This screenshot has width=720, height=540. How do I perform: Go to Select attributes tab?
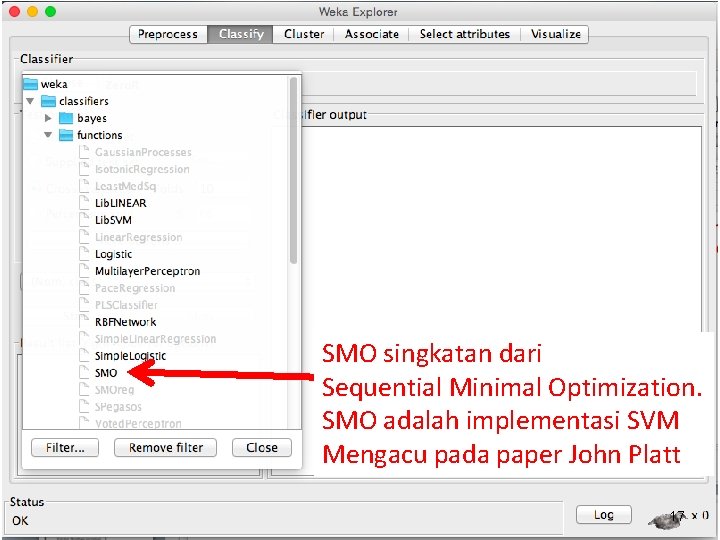[464, 34]
